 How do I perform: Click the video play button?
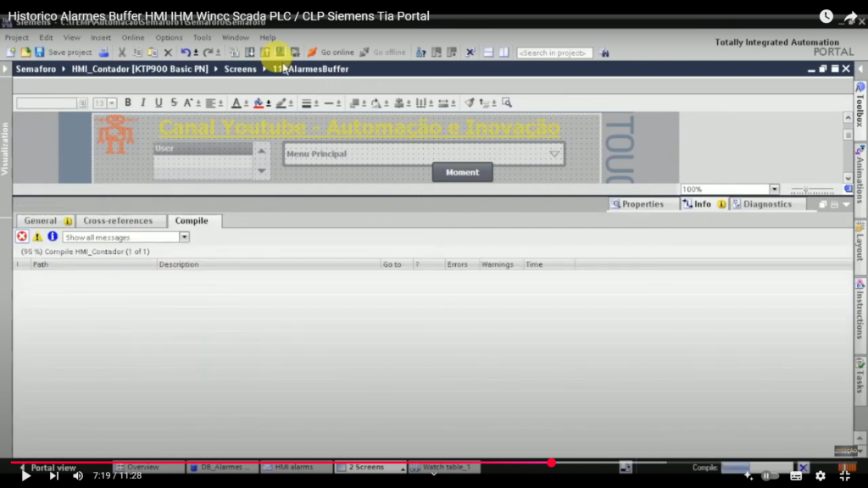click(25, 476)
